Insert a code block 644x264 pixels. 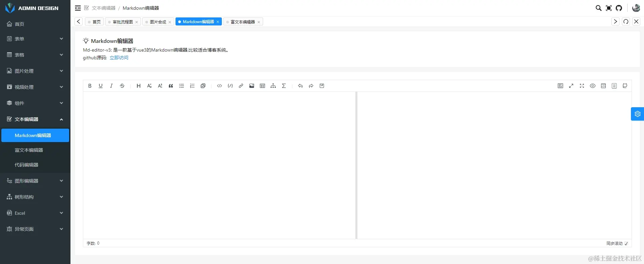pos(230,86)
